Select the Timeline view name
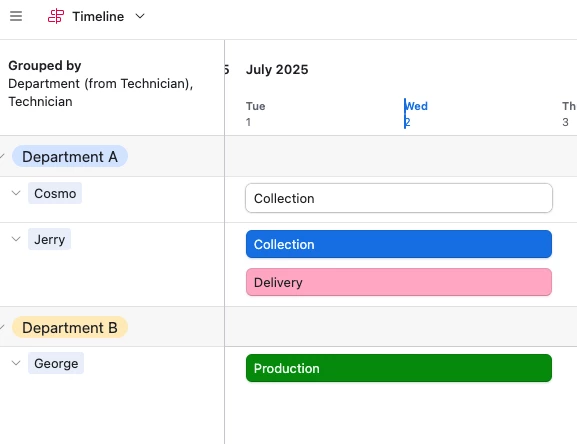This screenshot has width=577, height=444. [x=98, y=17]
